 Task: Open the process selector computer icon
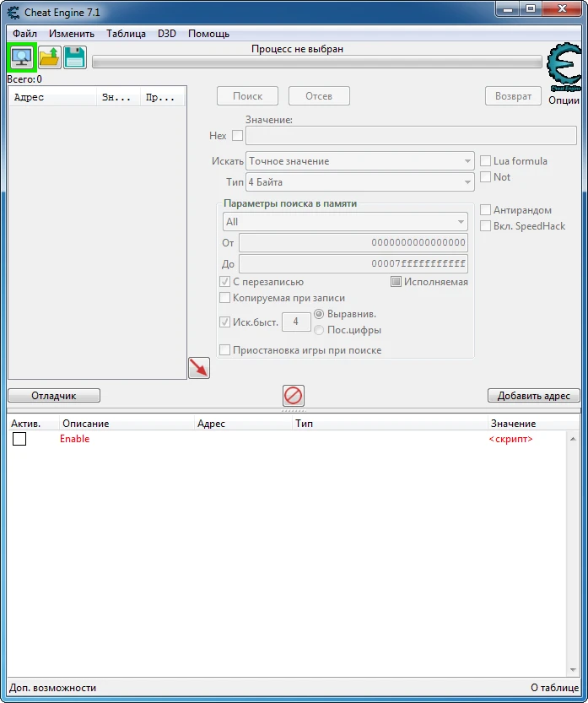click(x=22, y=57)
